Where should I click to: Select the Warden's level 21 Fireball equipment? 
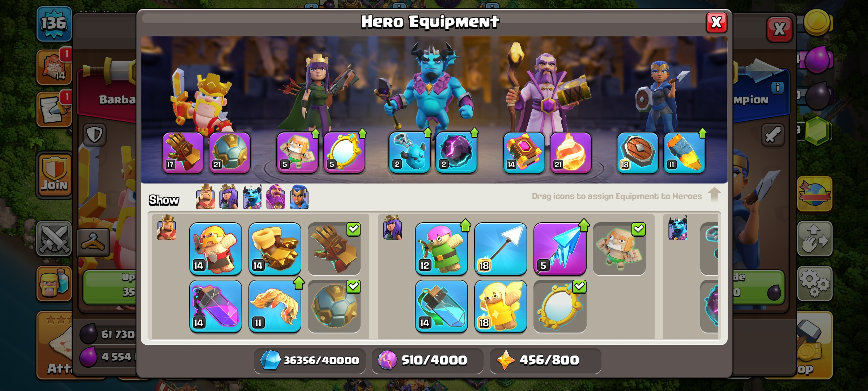pyautogui.click(x=571, y=152)
